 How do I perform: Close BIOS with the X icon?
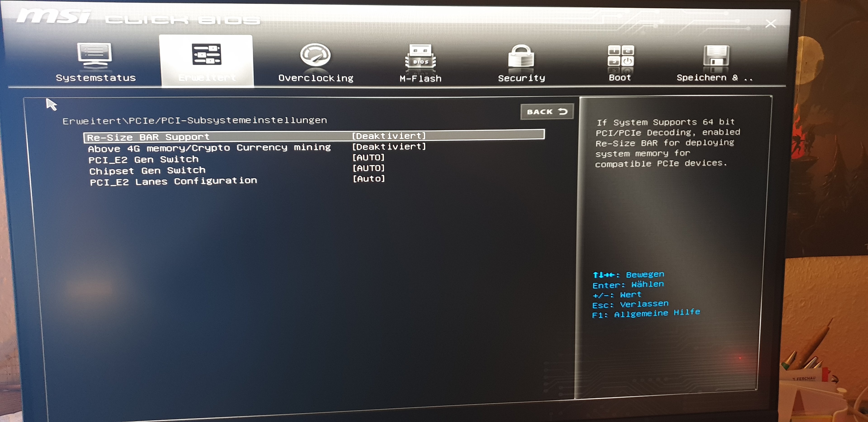tap(770, 24)
